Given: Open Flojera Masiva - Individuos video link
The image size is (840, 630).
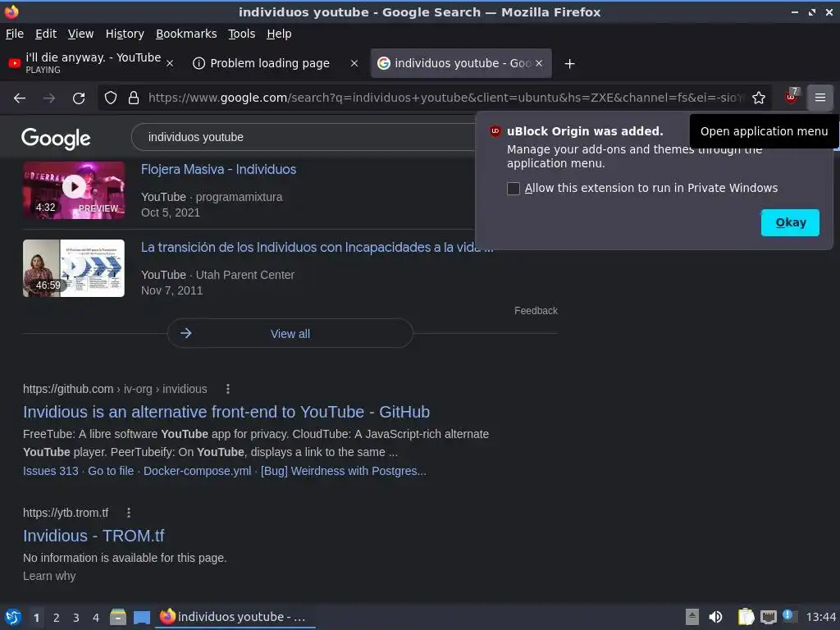Looking at the screenshot, I should [x=218, y=169].
